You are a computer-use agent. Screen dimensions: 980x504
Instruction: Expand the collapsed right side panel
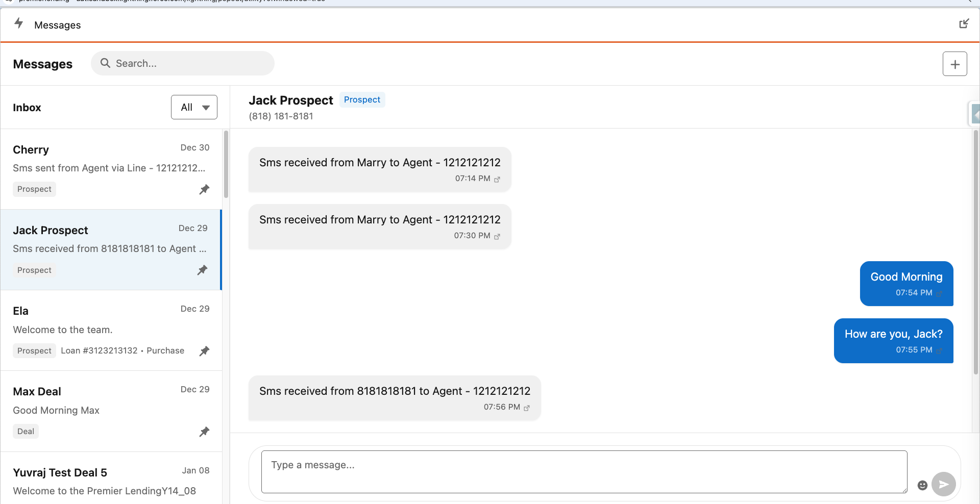pyautogui.click(x=974, y=114)
